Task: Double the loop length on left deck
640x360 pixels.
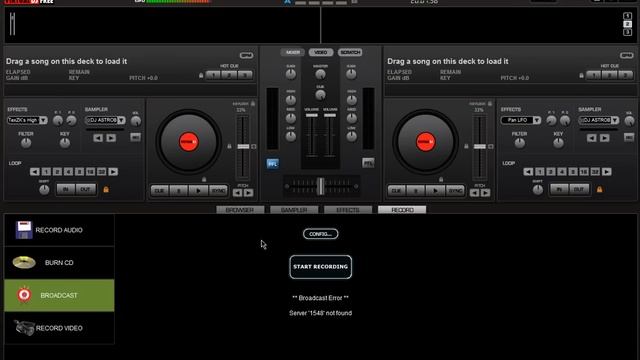Action: (113, 172)
